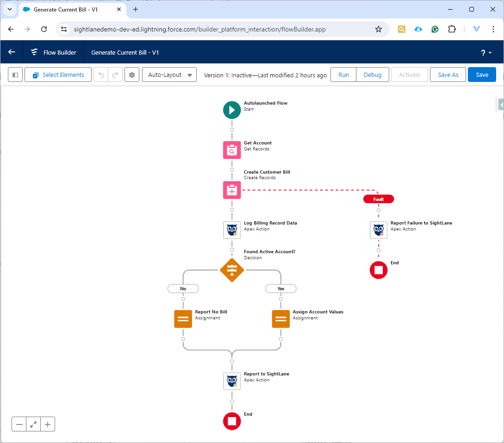
Task: Click Select Elements button
Action: point(58,75)
